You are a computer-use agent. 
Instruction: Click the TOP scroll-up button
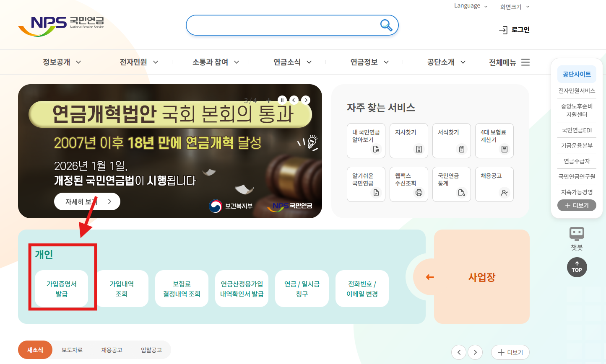577,267
